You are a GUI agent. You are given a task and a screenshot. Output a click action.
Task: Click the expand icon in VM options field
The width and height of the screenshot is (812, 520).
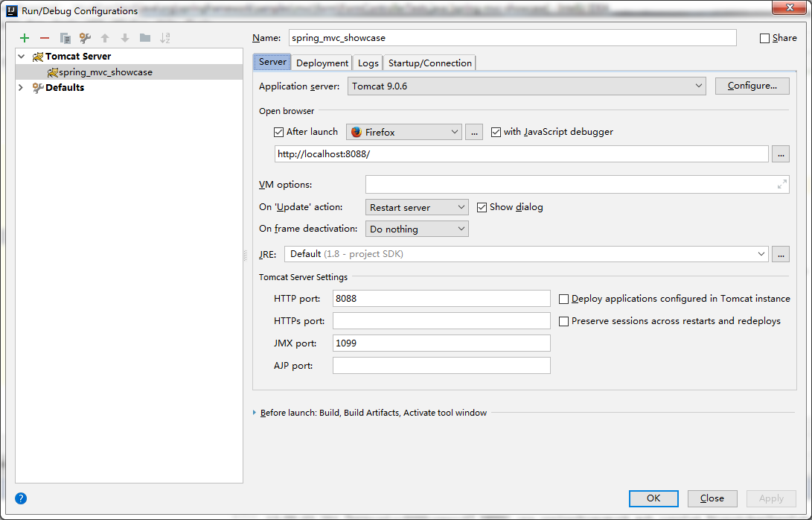point(782,184)
